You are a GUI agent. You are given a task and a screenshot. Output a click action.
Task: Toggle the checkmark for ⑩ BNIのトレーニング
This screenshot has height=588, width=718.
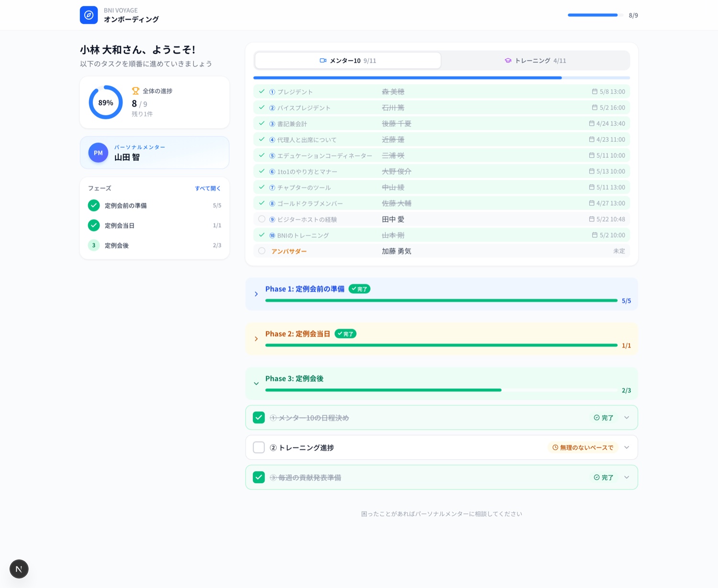[262, 235]
